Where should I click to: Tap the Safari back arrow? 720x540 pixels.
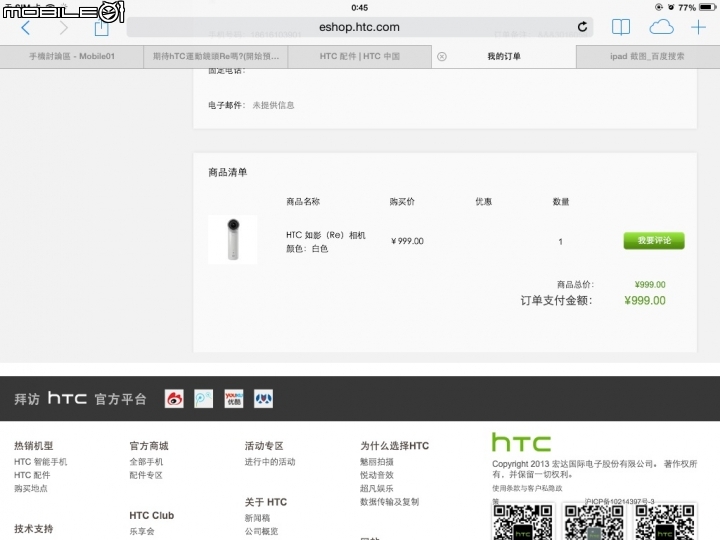point(26,28)
